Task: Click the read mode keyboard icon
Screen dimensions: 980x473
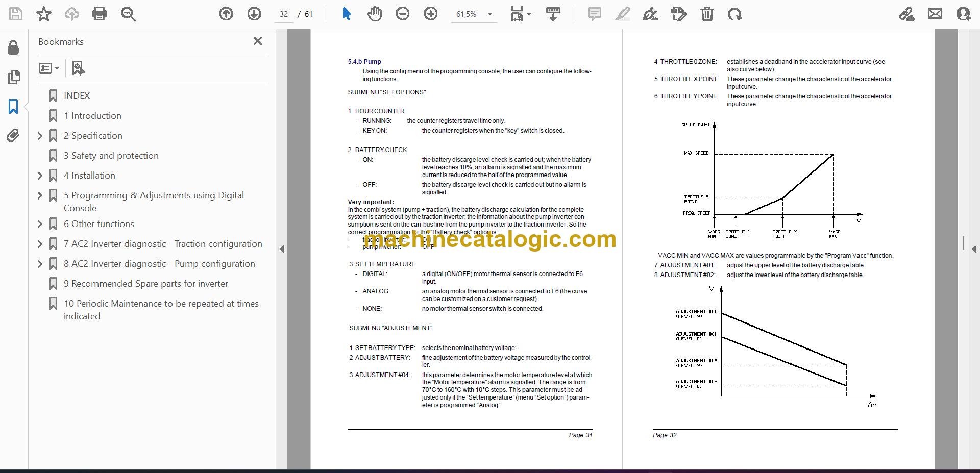Action: 553,14
